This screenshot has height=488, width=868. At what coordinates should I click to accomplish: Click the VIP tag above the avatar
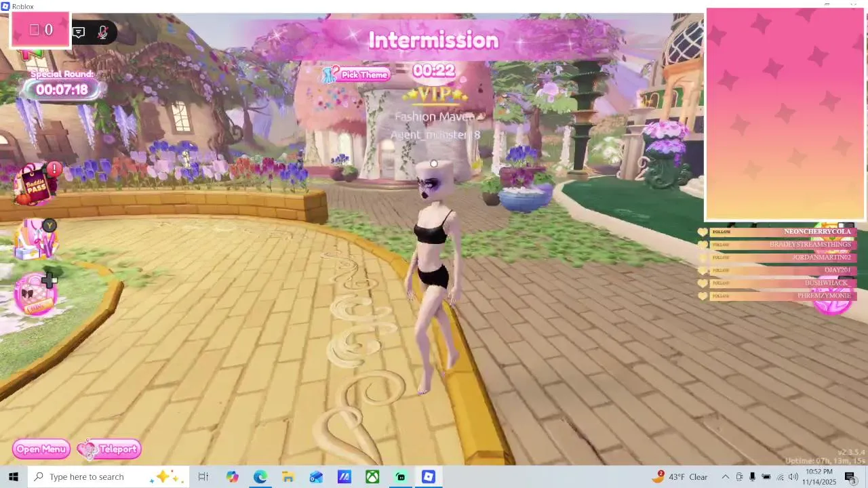tap(434, 96)
